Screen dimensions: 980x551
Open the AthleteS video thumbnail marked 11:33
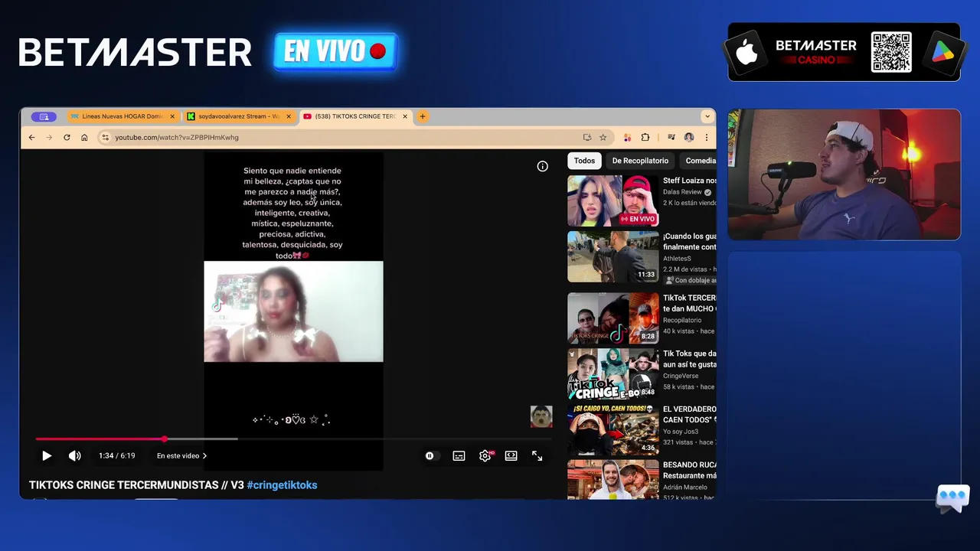612,257
